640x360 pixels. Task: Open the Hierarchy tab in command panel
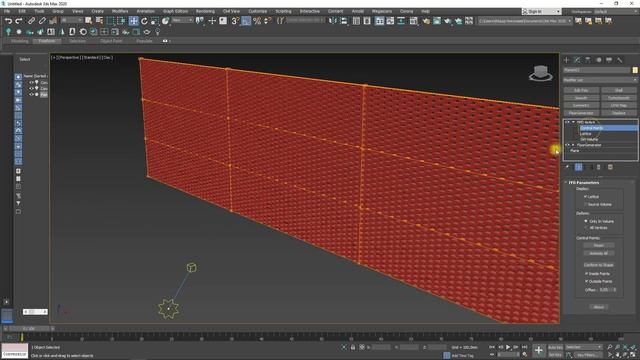tap(588, 60)
